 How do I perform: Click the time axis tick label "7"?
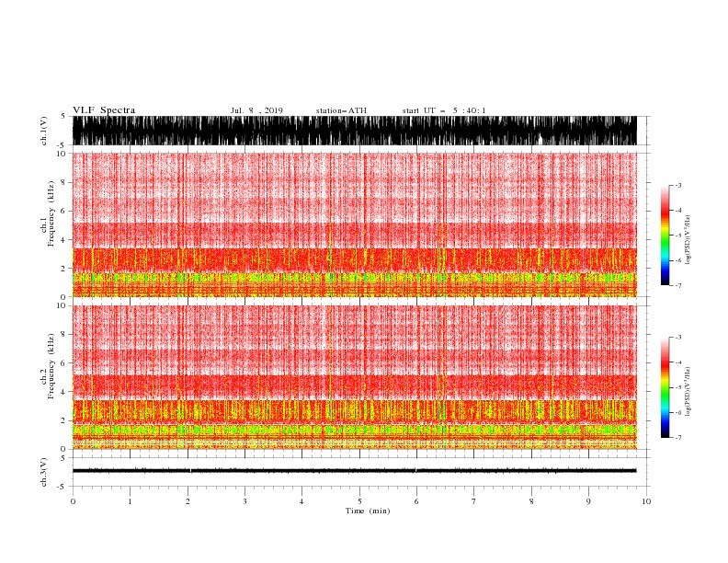click(474, 501)
